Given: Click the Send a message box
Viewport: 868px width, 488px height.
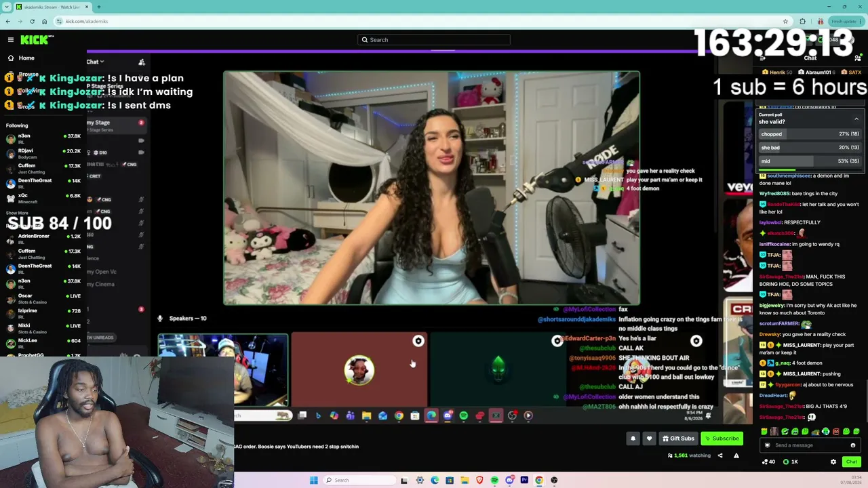Looking at the screenshot, I should click(x=810, y=445).
